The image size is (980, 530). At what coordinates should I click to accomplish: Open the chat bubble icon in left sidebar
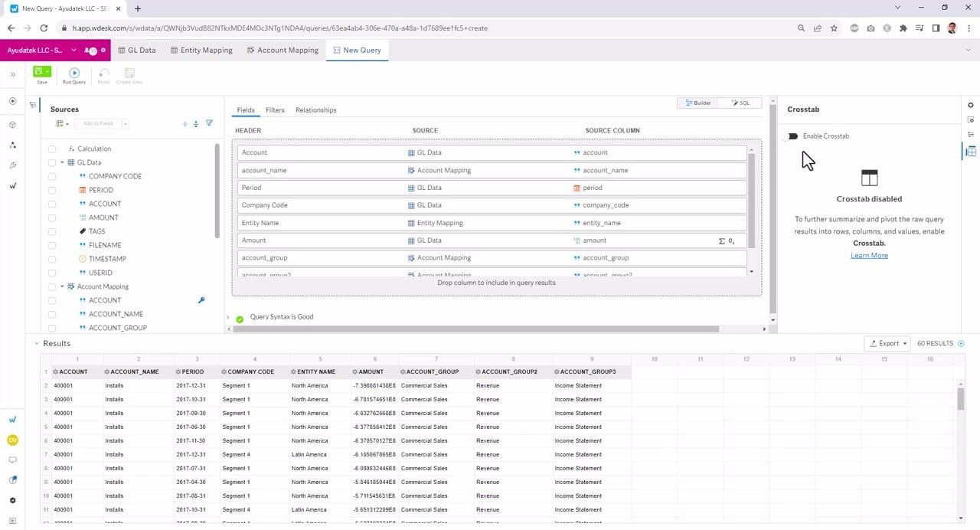(12, 460)
